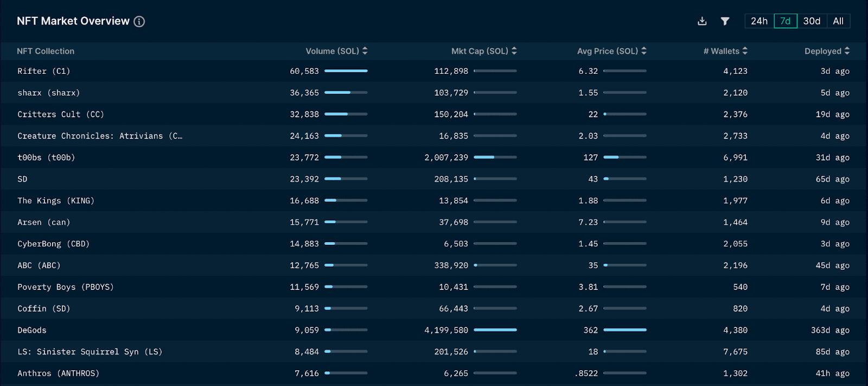Click Arsen (can) collection name

point(44,222)
